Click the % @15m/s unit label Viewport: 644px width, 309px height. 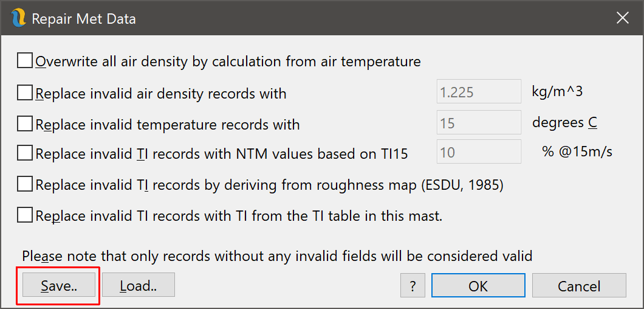[x=577, y=152]
